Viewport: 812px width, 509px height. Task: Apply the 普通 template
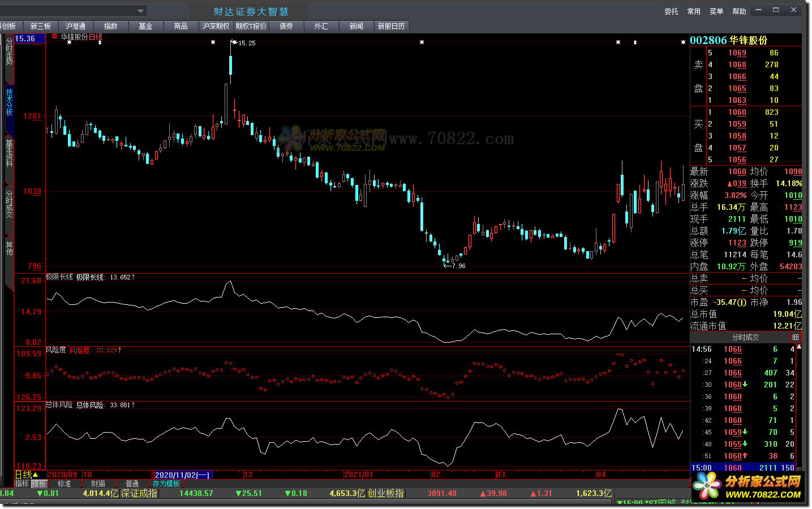coord(132,484)
